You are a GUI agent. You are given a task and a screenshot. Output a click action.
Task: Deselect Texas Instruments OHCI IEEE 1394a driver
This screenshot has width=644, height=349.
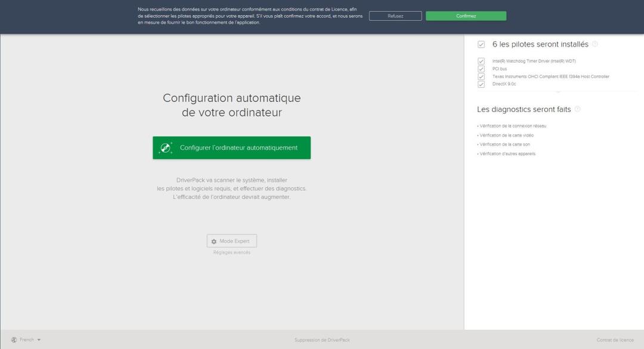(481, 76)
